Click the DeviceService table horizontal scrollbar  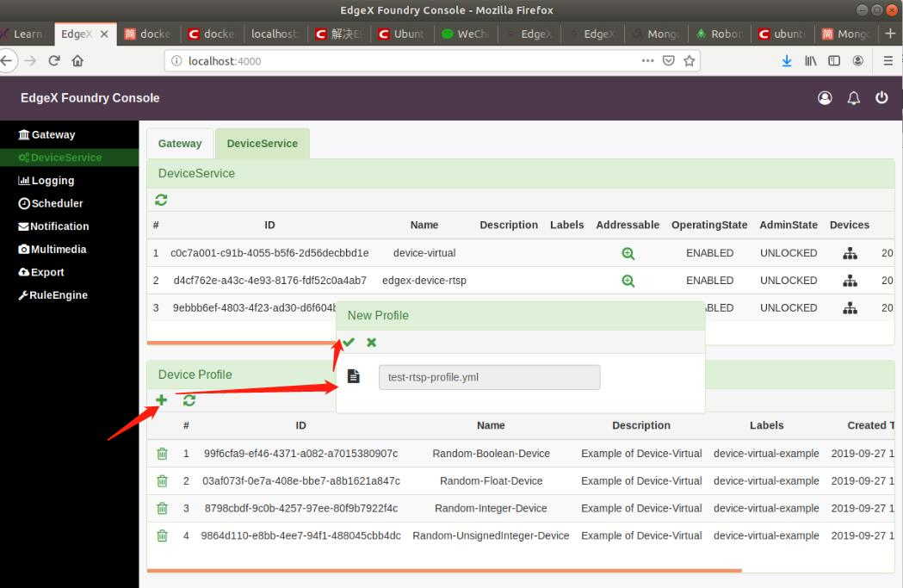click(x=242, y=343)
